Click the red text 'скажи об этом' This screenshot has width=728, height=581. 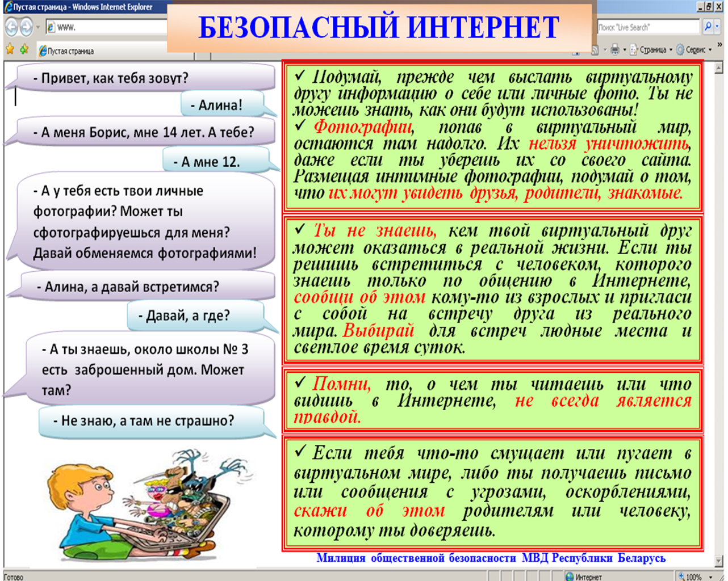coord(369,511)
